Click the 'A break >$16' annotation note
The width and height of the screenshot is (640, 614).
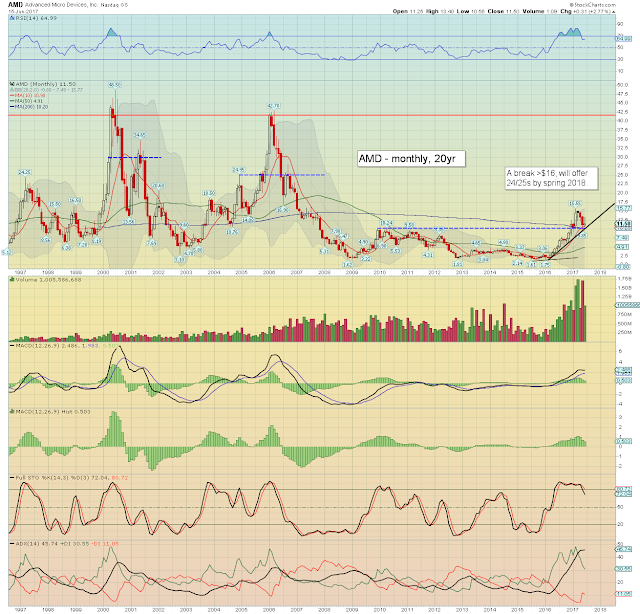pos(551,178)
